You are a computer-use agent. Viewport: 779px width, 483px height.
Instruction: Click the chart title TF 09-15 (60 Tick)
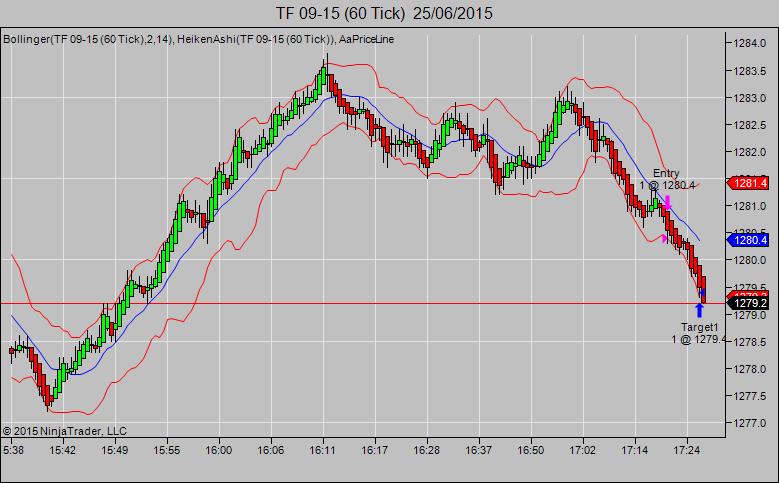click(340, 13)
